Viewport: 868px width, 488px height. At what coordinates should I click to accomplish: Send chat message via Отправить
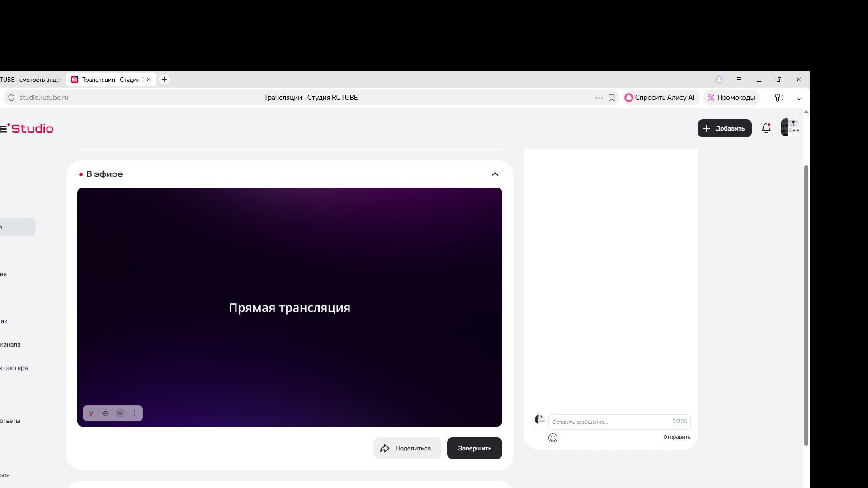pos(676,437)
